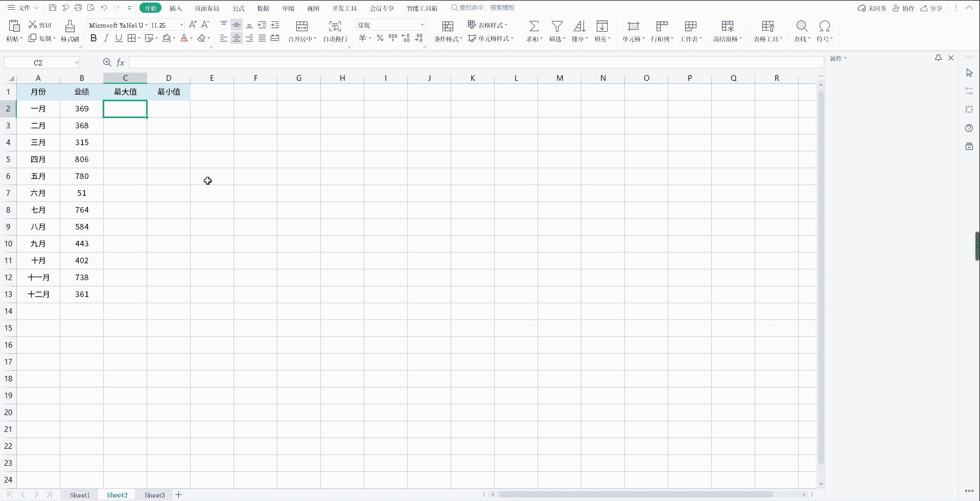
Task: Open the font name dropdown
Action: pyautogui.click(x=147, y=25)
